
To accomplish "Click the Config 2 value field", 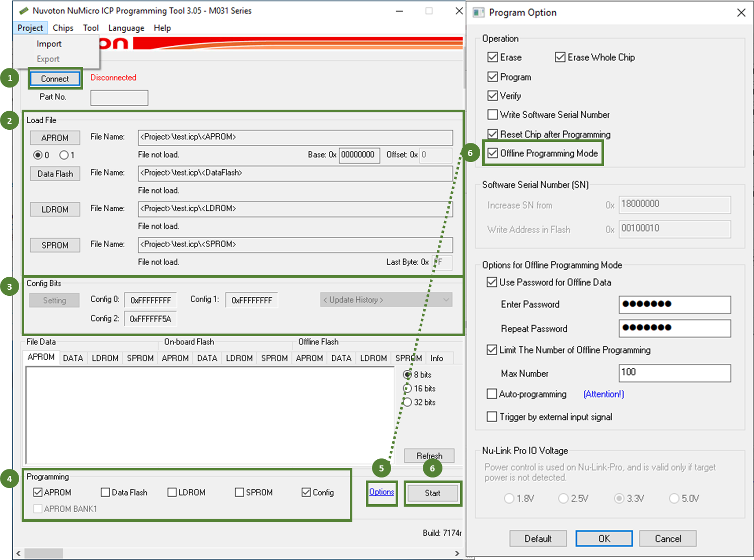I will point(150,318).
